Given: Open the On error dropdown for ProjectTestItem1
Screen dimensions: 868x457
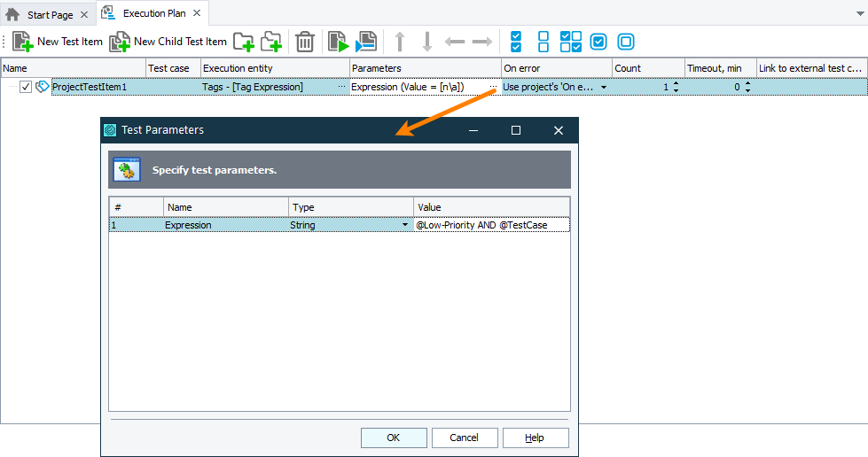Looking at the screenshot, I should (x=604, y=88).
